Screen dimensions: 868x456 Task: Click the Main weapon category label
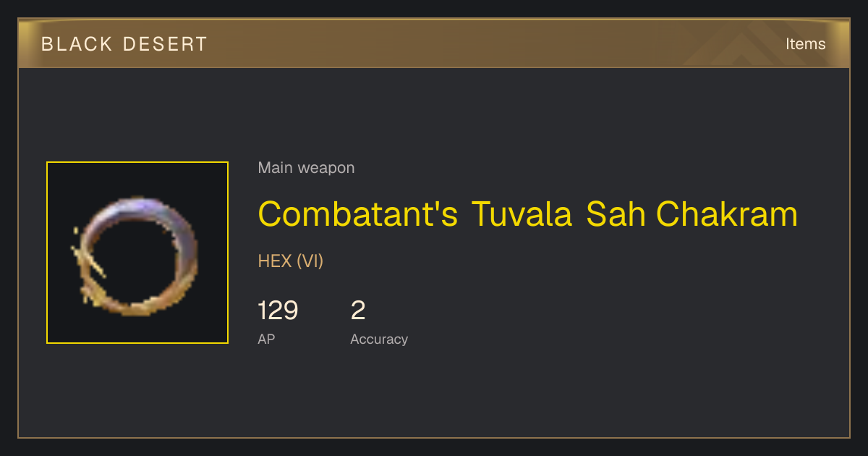(306, 168)
